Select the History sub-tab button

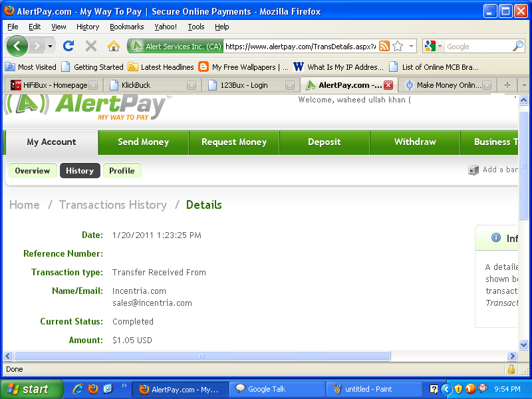[80, 171]
